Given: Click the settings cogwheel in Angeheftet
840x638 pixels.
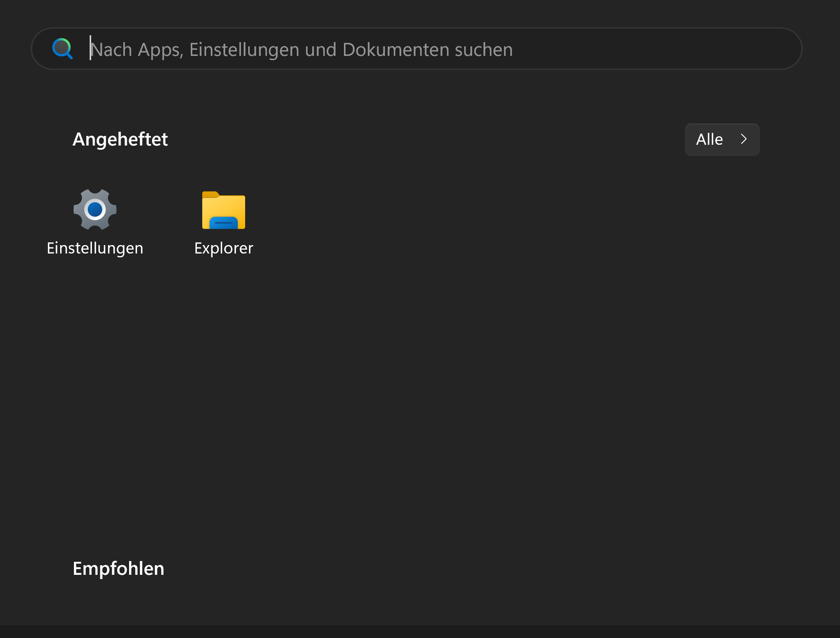Looking at the screenshot, I should tap(95, 209).
